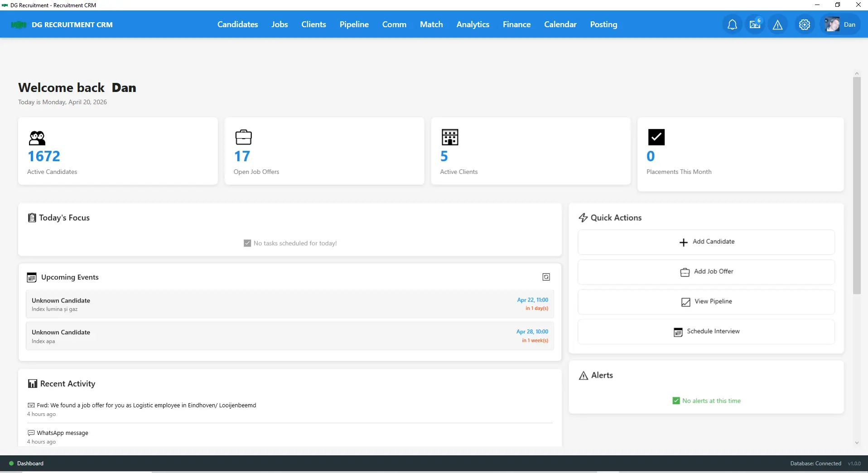
Task: Refresh the Upcoming Events list
Action: (546, 277)
